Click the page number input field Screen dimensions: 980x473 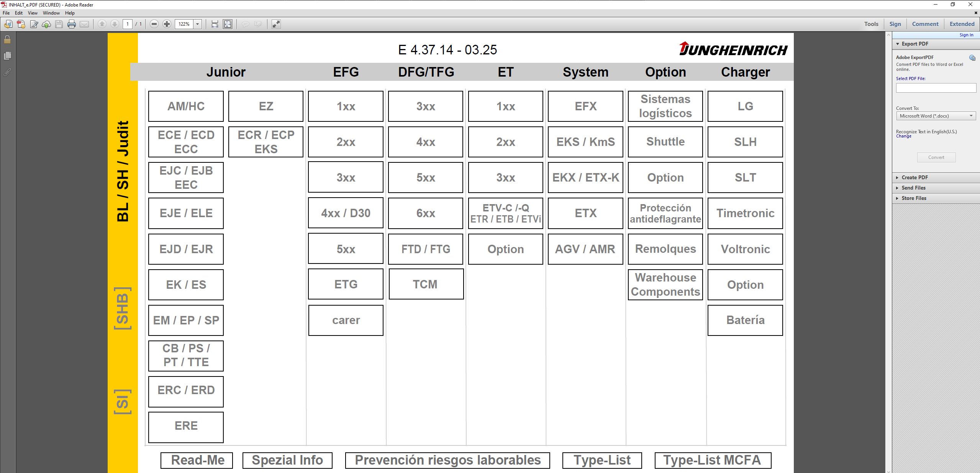[x=128, y=24]
